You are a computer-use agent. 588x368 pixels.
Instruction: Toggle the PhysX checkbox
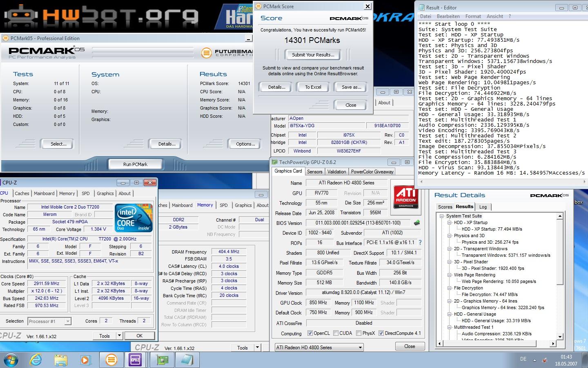click(x=359, y=333)
